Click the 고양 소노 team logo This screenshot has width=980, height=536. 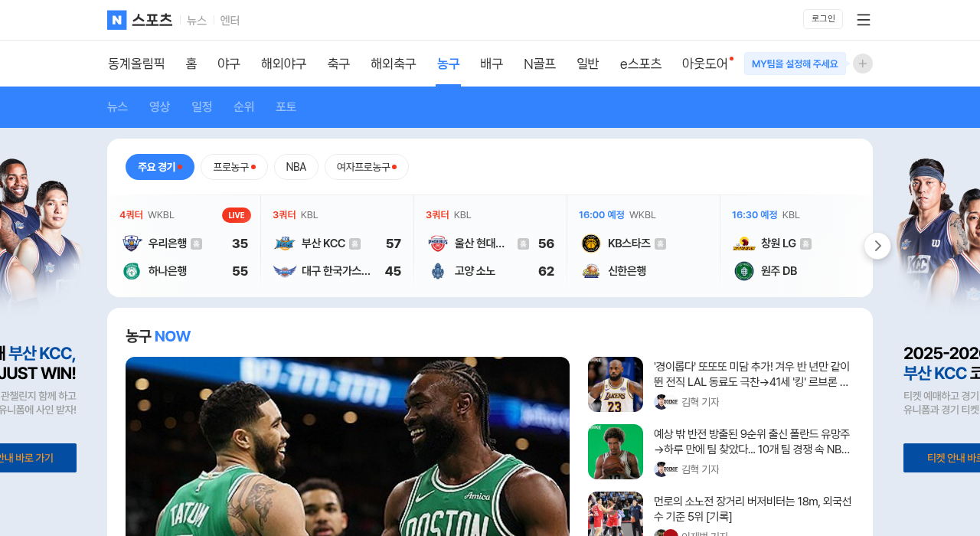[x=437, y=270]
